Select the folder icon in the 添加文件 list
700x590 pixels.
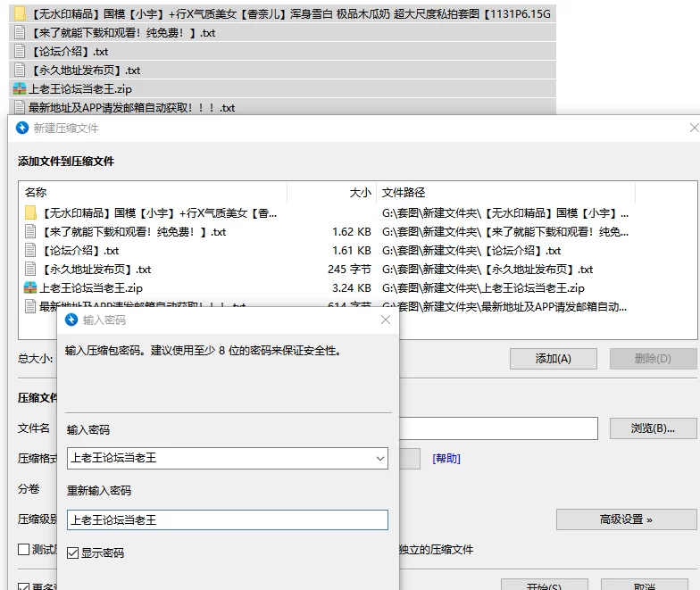[x=30, y=213]
